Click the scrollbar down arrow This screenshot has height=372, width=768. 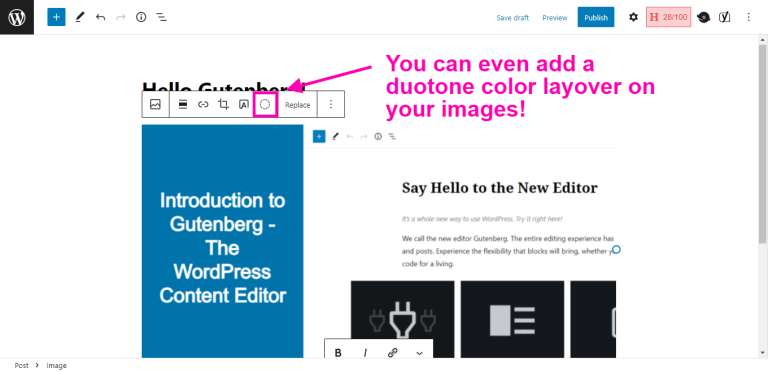[762, 353]
